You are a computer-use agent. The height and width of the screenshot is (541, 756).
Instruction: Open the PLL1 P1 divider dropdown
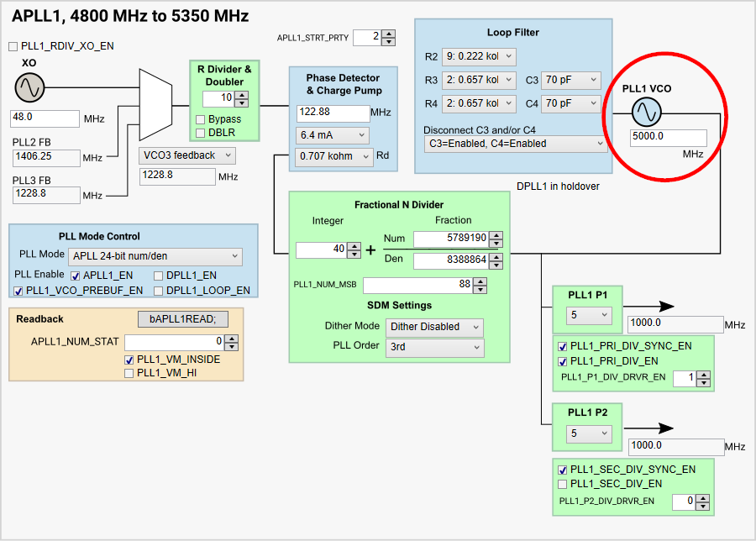(x=589, y=314)
